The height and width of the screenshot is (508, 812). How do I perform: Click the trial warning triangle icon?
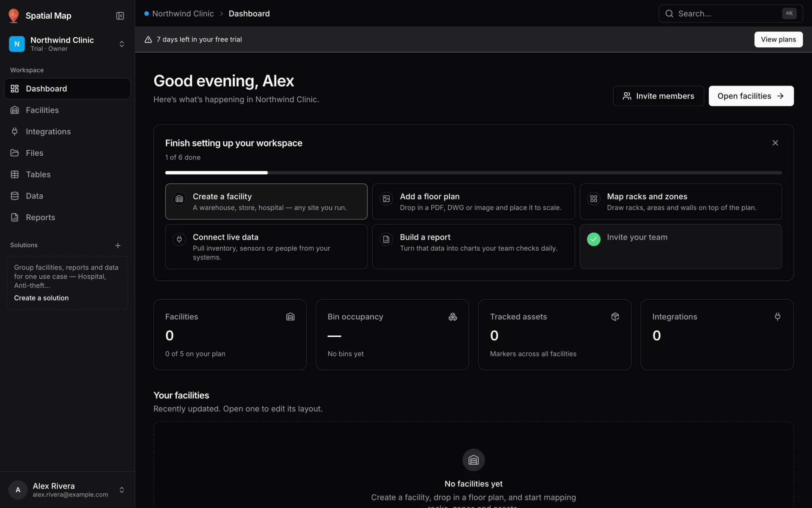tap(148, 39)
